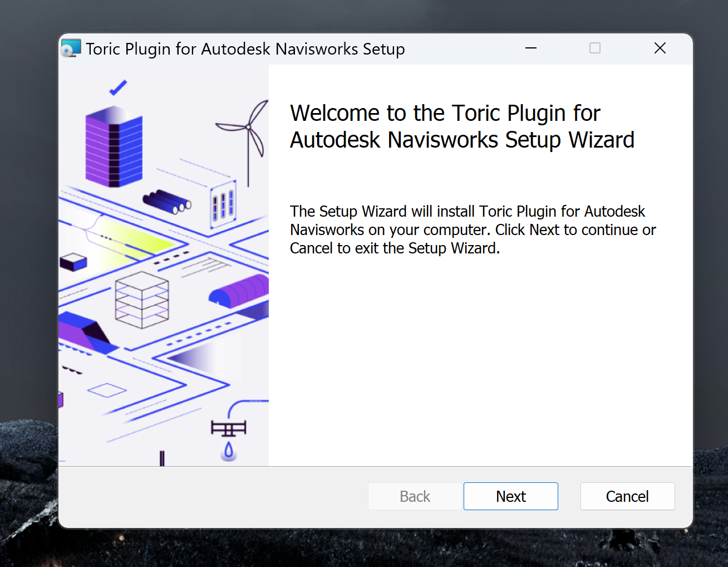
Task: Minimize the Toric Plugin Setup window
Action: click(531, 48)
